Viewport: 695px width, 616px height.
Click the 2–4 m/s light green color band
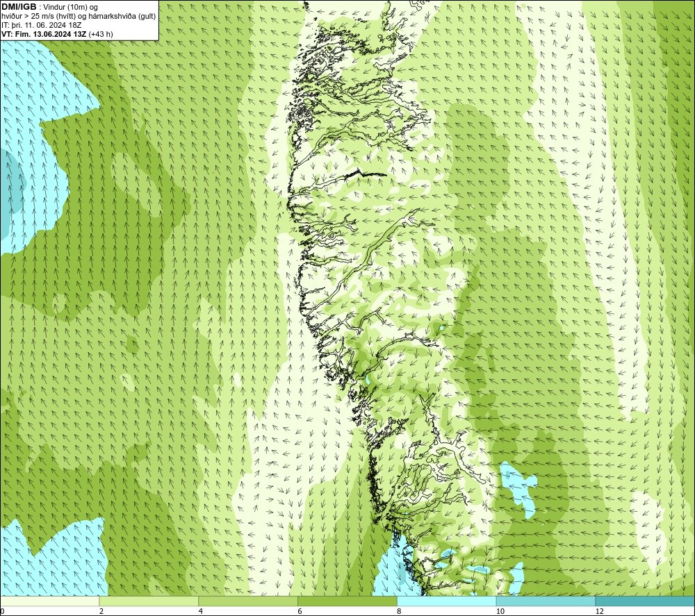[149, 601]
